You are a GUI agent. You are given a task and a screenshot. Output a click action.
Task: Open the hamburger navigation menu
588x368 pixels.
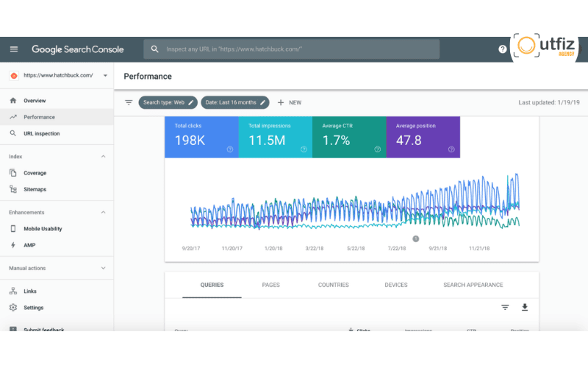[x=14, y=49]
